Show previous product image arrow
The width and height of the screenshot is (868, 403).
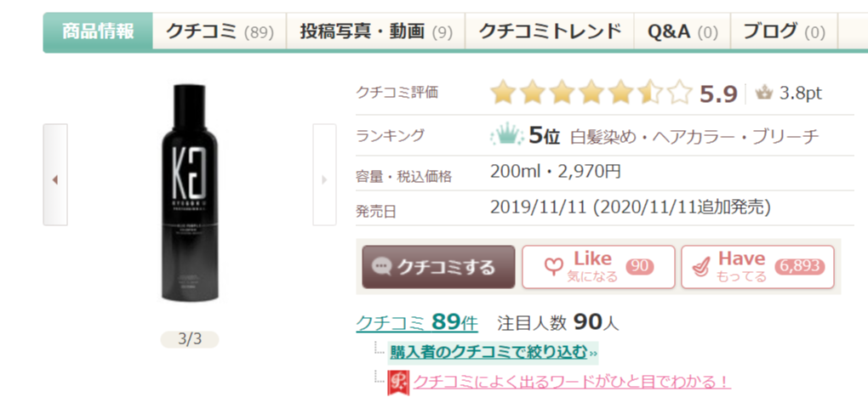pos(55,179)
